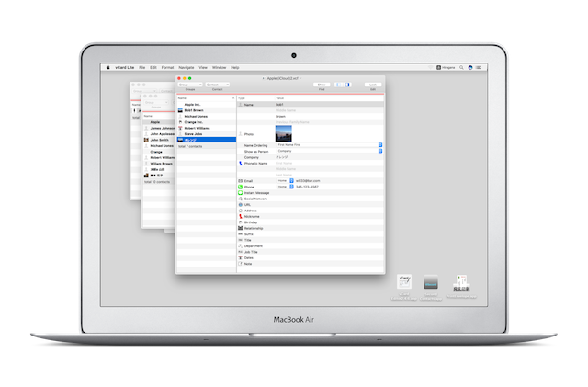The height and width of the screenshot is (387, 588).
Task: Open Name Ordering popup menu
Action: pos(329,145)
